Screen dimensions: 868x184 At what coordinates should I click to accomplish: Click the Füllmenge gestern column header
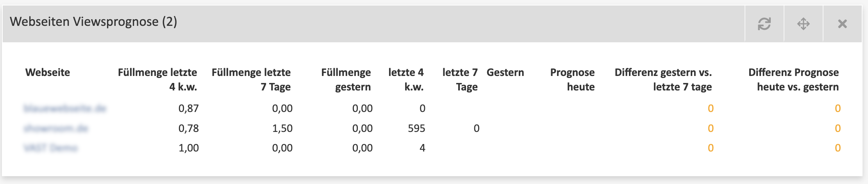tap(346, 79)
